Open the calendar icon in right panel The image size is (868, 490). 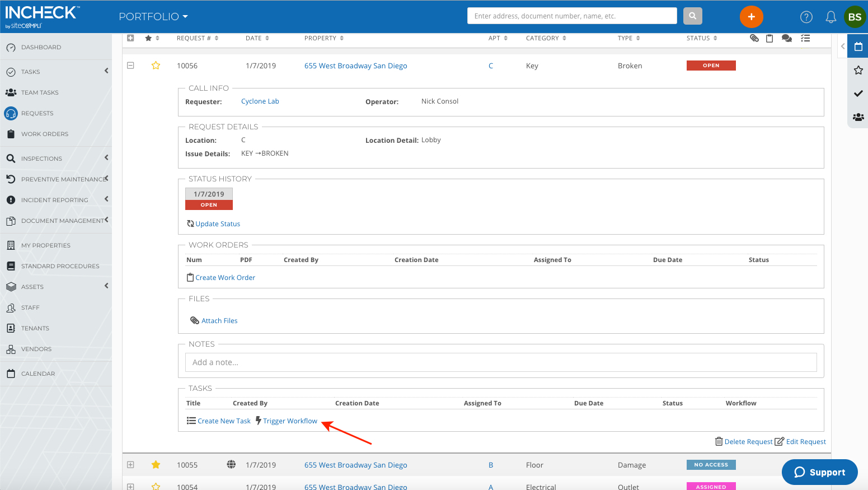click(858, 46)
